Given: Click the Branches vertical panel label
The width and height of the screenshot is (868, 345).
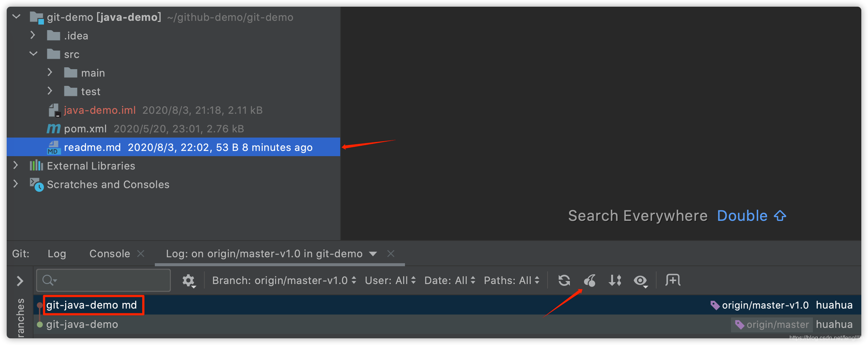Looking at the screenshot, I should 20,317.
